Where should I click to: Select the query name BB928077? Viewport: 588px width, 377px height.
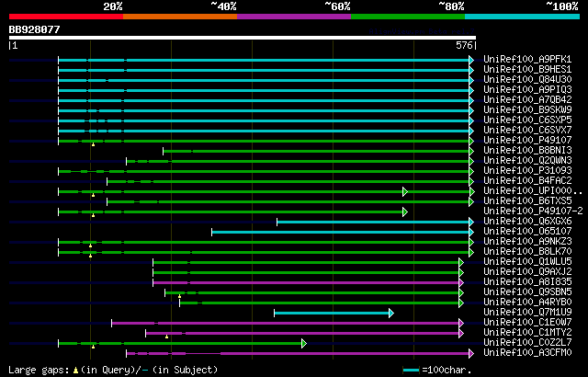[x=35, y=29]
